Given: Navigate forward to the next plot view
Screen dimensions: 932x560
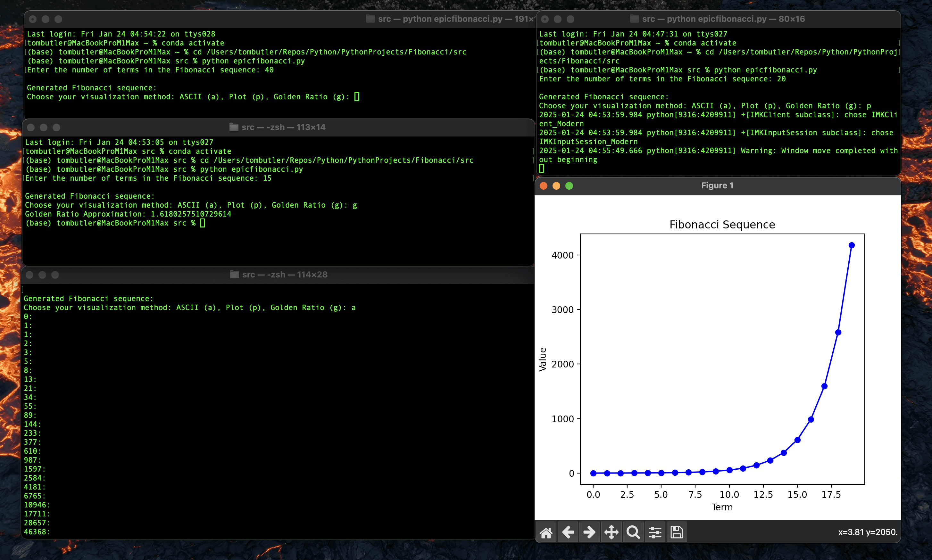Looking at the screenshot, I should (589, 532).
